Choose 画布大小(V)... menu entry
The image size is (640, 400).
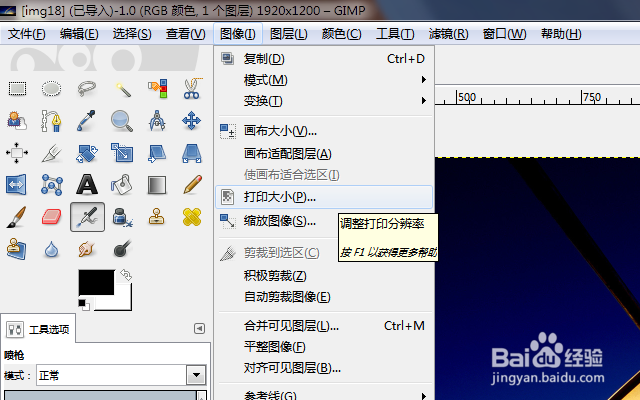pyautogui.click(x=324, y=131)
